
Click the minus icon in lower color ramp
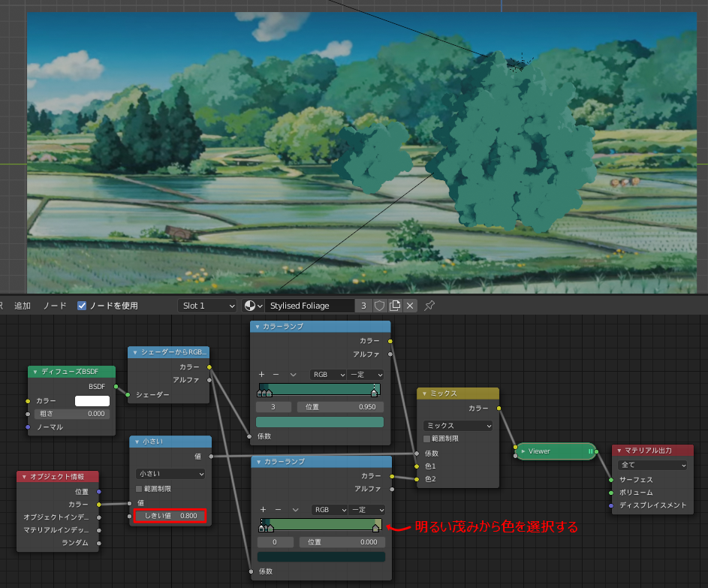pos(278,509)
